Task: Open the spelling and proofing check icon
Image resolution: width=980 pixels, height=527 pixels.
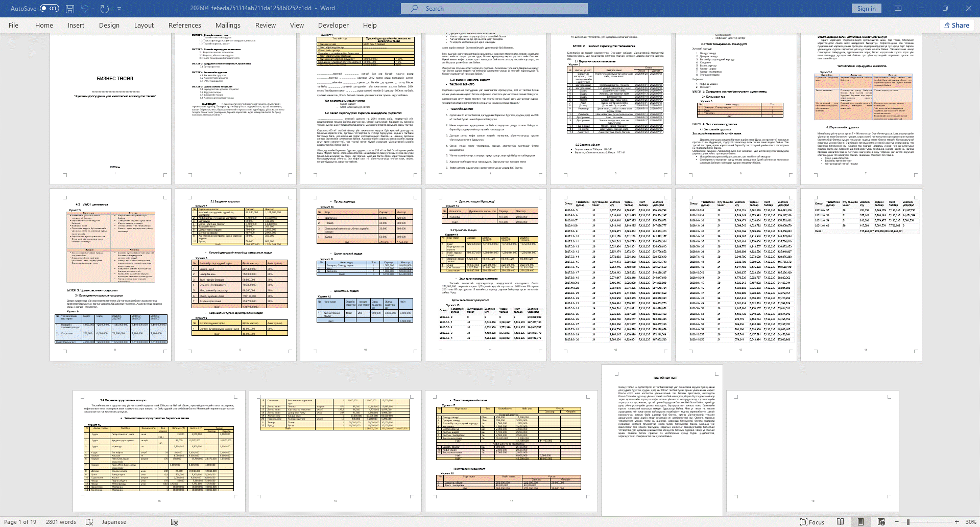Action: click(89, 522)
